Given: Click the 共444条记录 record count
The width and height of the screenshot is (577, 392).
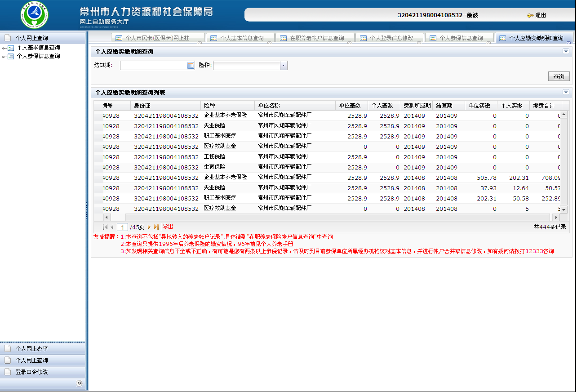Looking at the screenshot, I should coord(550,227).
